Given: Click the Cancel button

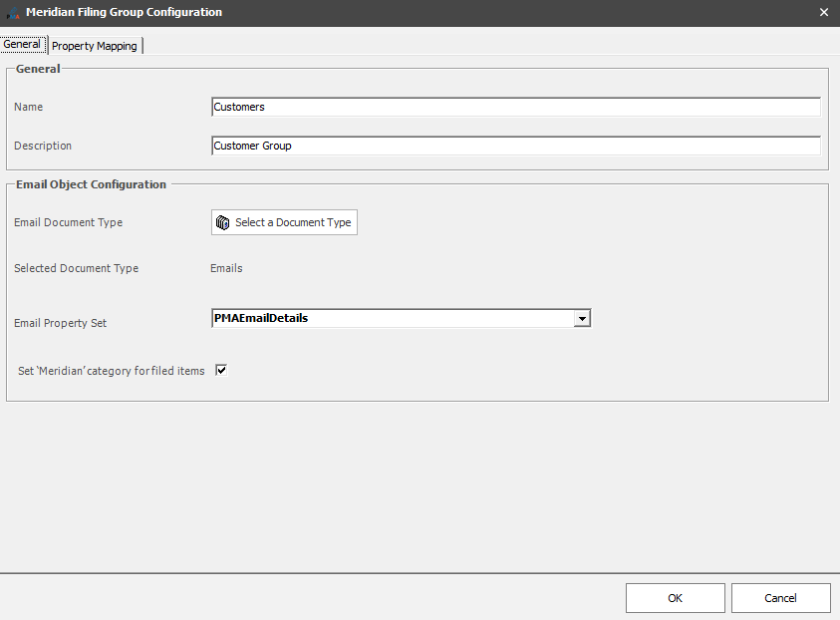Looking at the screenshot, I should click(780, 598).
